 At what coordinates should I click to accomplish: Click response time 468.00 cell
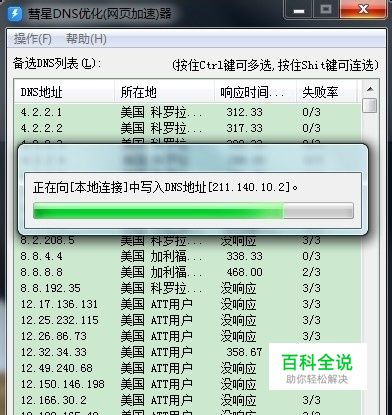coord(244,272)
